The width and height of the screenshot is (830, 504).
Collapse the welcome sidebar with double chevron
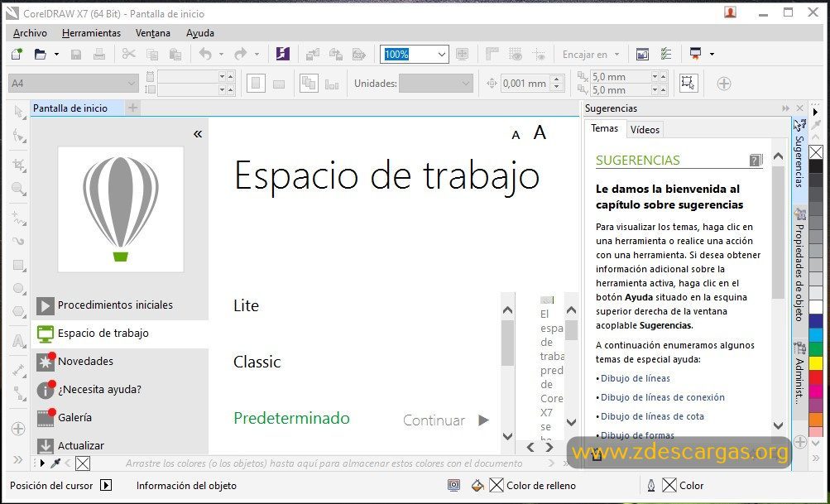point(198,134)
